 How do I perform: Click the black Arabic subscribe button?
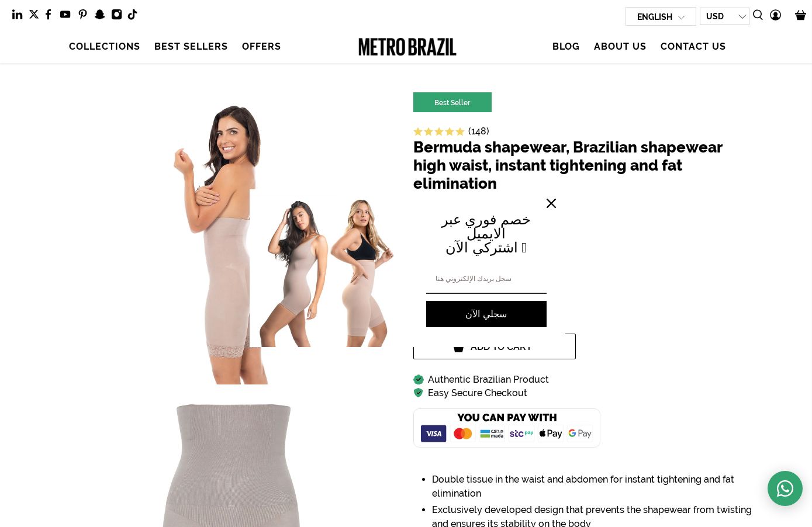point(486,314)
